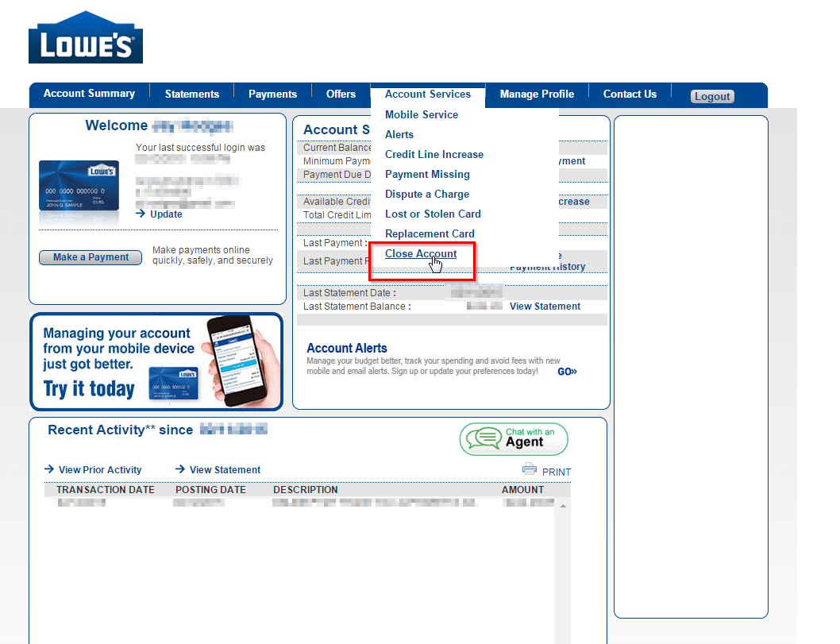Image resolution: width=840 pixels, height=644 pixels.
Task: Choose Dispute a Charge option
Action: (x=427, y=194)
